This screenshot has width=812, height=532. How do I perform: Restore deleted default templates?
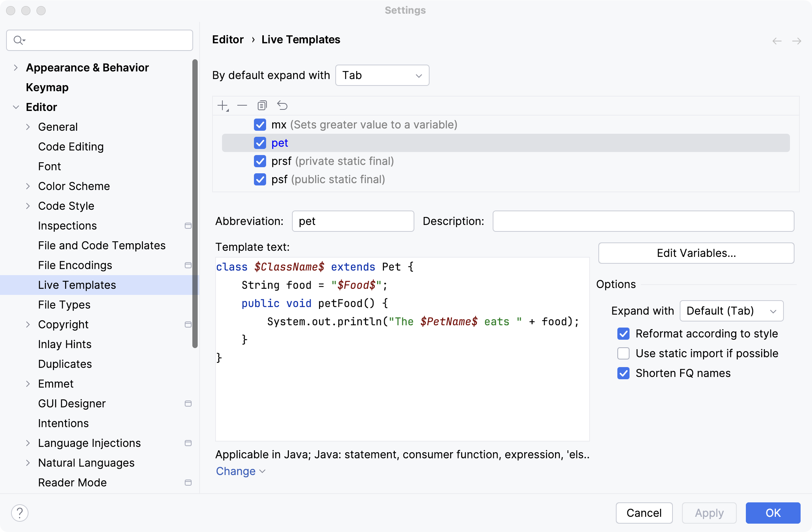point(282,105)
